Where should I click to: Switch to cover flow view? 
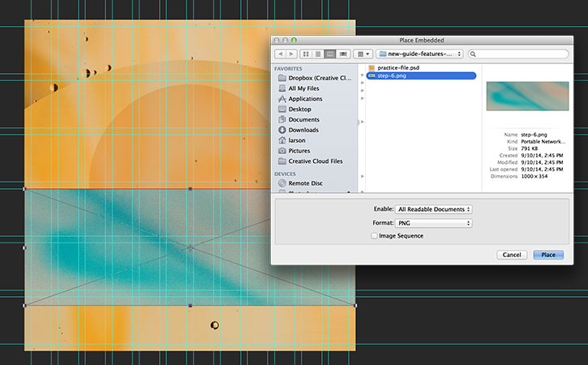(343, 54)
